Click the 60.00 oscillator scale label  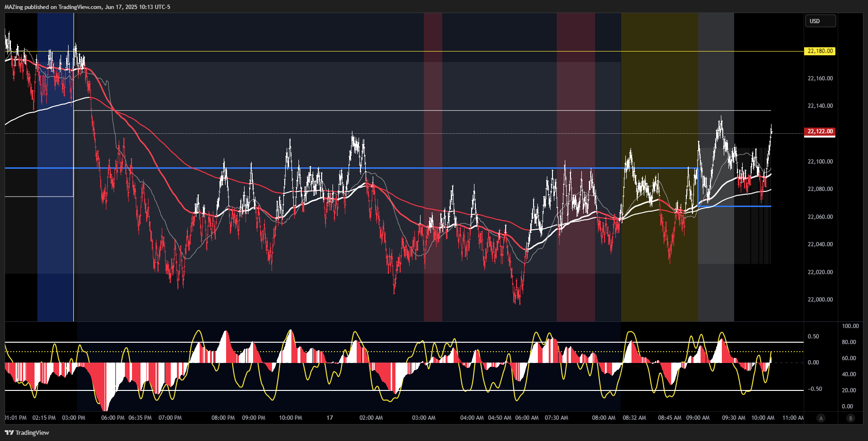pos(849,358)
